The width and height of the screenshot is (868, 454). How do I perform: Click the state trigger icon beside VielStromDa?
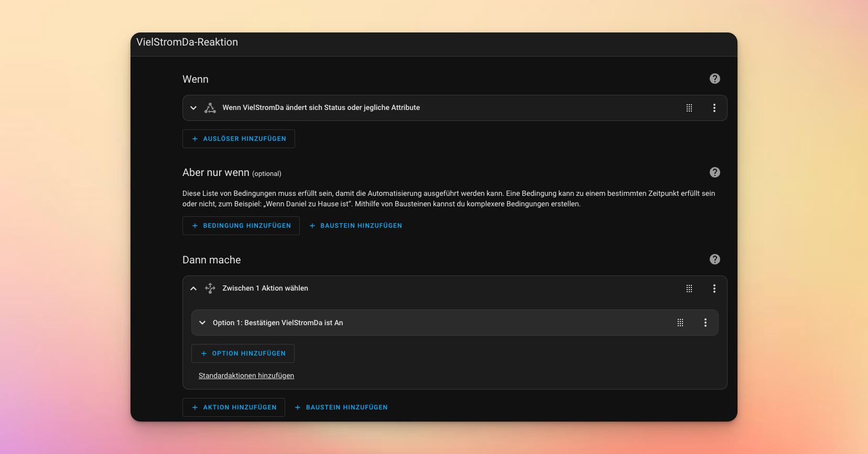point(210,108)
